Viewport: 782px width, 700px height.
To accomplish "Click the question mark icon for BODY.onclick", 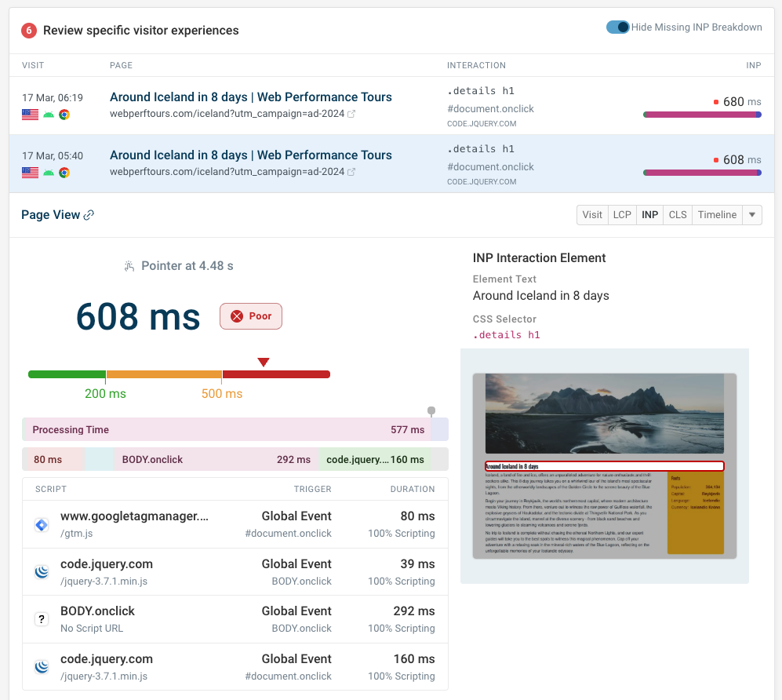I will point(42,619).
